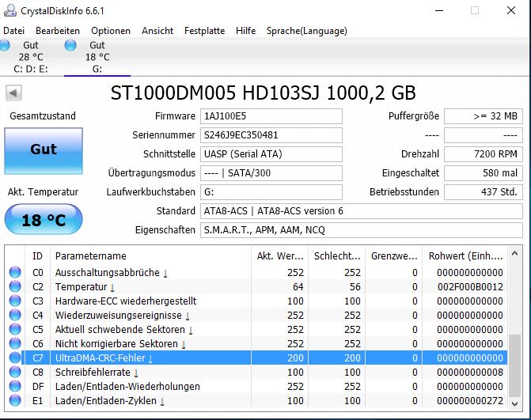Select the Wiederzuweisungsereignisse row

256,315
